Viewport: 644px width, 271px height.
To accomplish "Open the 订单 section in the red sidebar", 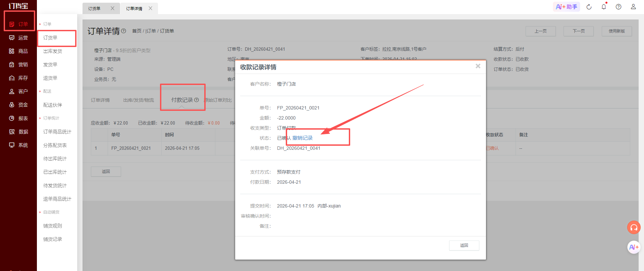I will (x=18, y=24).
